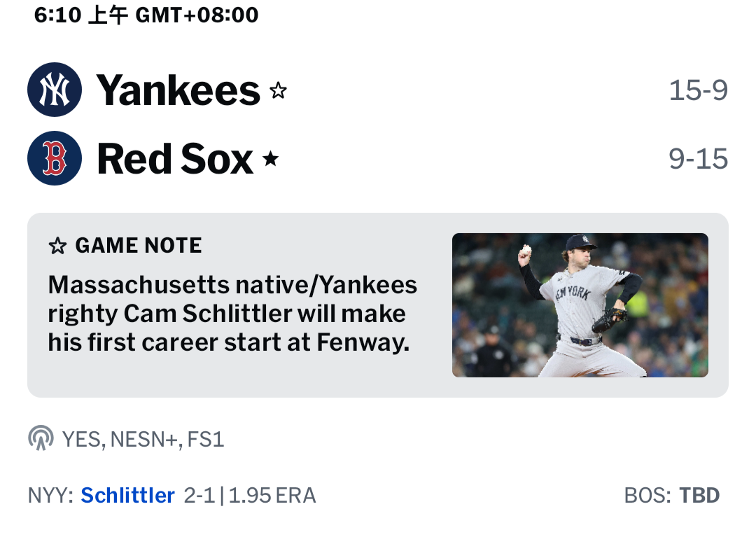Click the Yankees 15-9 record

coord(698,90)
